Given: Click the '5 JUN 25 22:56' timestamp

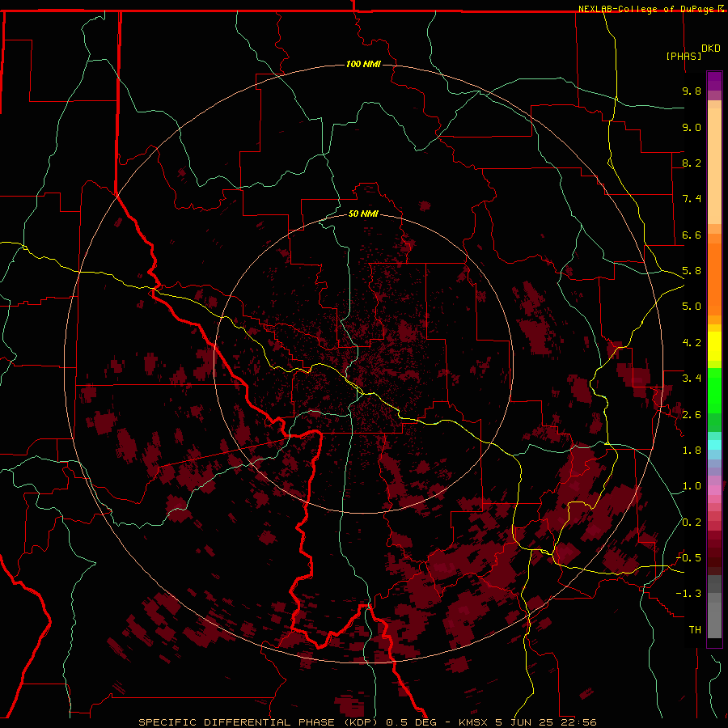Looking at the screenshot, I should (x=545, y=722).
